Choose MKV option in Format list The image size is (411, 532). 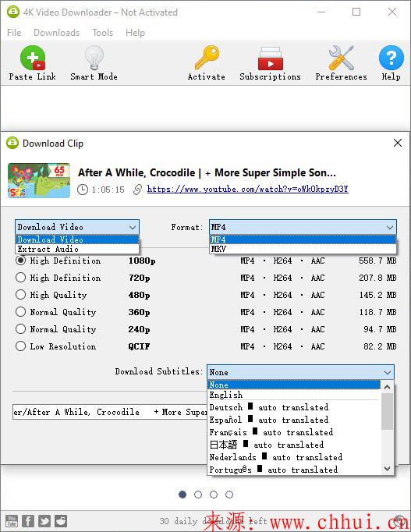[x=303, y=249]
